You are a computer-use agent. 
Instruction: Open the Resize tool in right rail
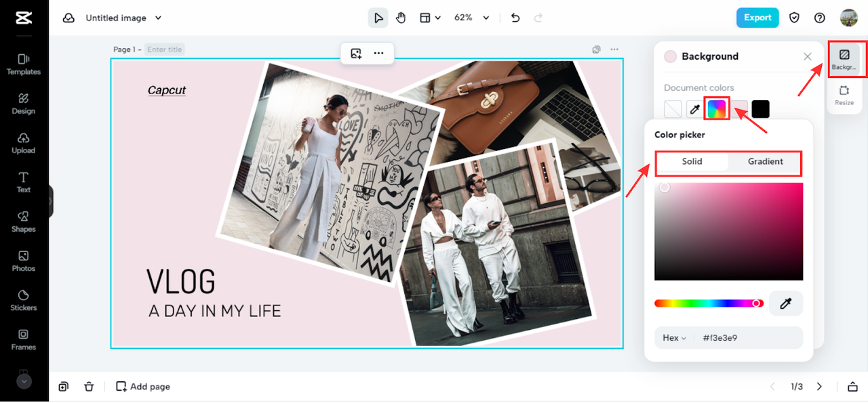pos(844,96)
